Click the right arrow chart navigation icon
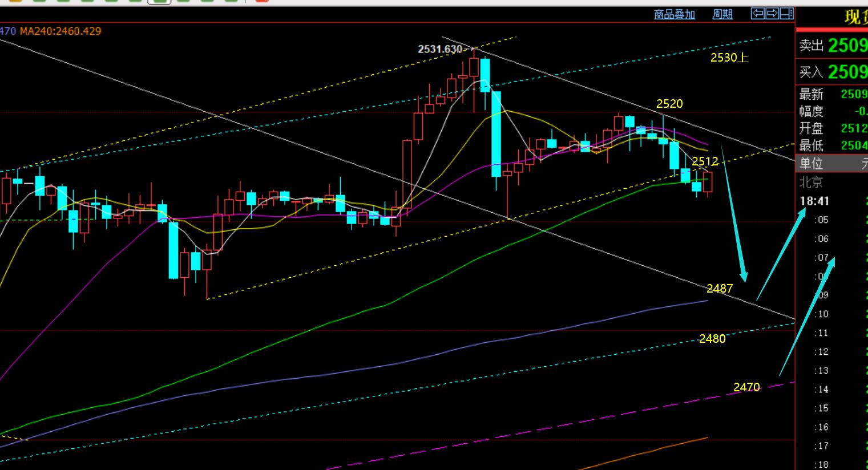 772,13
